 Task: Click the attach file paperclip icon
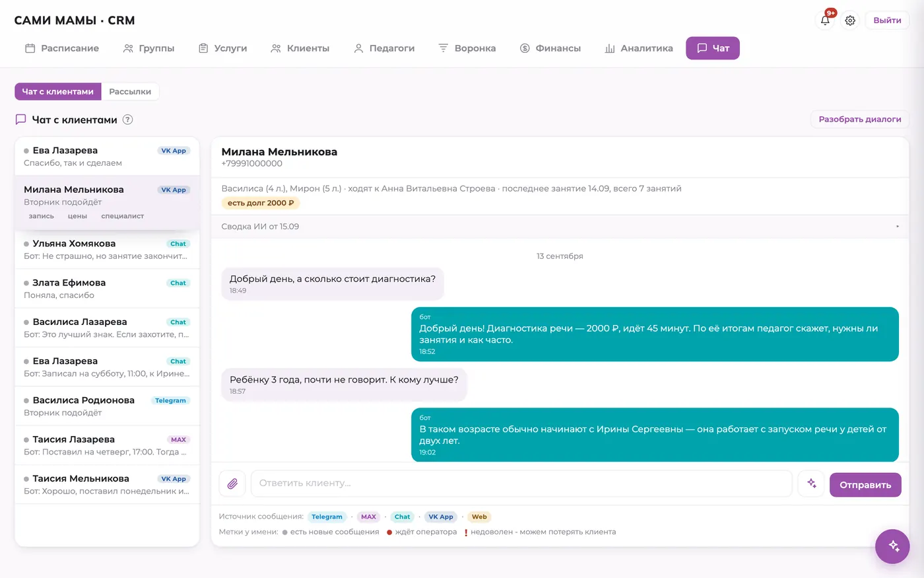(x=232, y=484)
